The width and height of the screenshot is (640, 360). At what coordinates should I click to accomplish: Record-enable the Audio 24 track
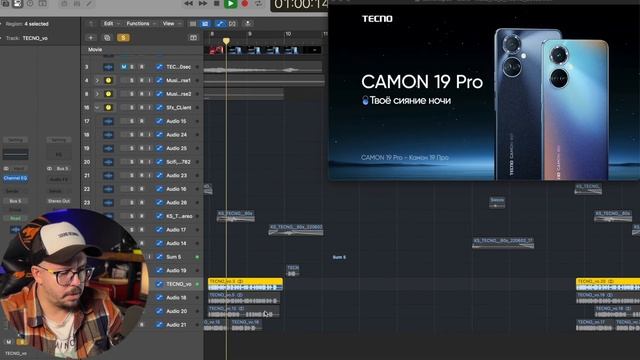tap(141, 135)
